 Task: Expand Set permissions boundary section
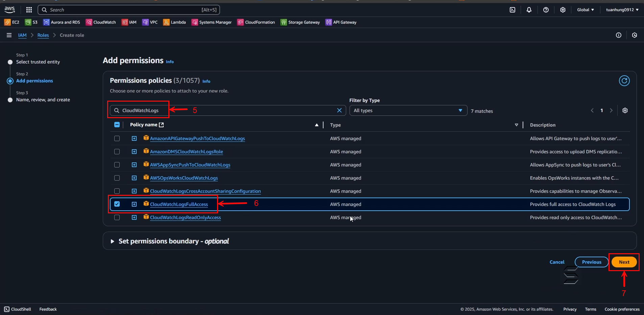112,241
